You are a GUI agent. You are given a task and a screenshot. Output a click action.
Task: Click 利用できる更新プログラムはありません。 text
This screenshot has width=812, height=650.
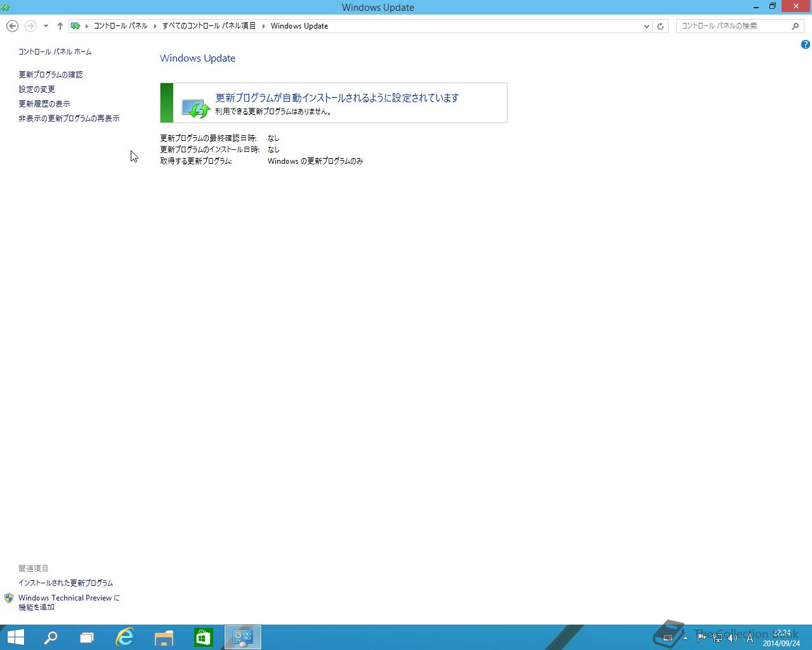[273, 112]
